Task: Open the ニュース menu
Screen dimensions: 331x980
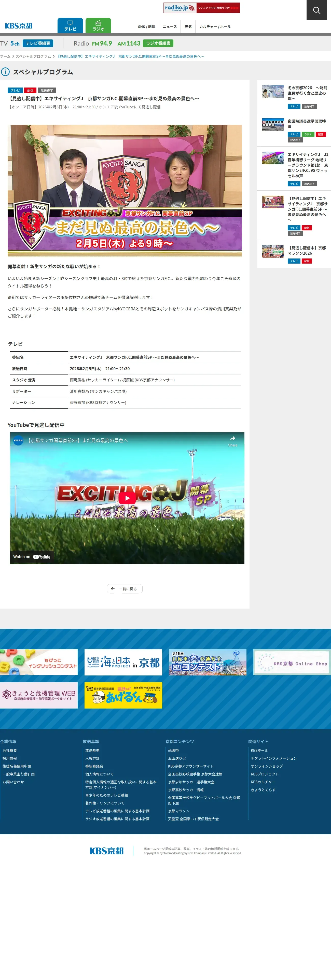Action: (x=170, y=27)
